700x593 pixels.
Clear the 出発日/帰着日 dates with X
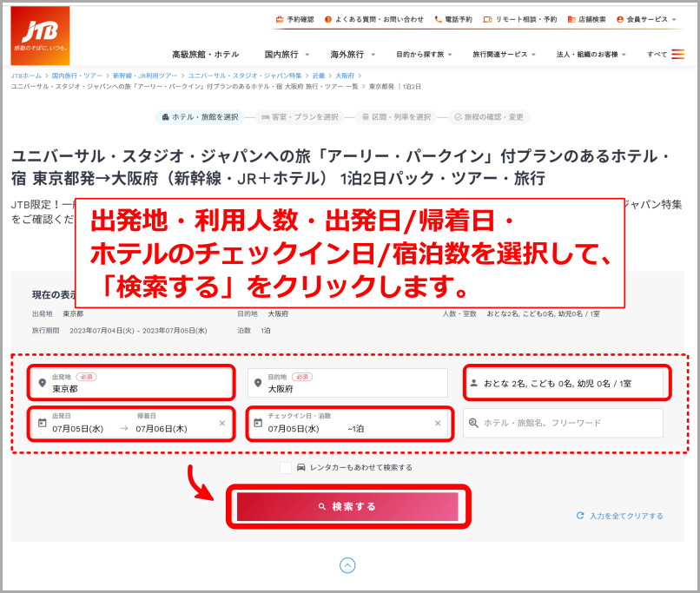pos(221,423)
